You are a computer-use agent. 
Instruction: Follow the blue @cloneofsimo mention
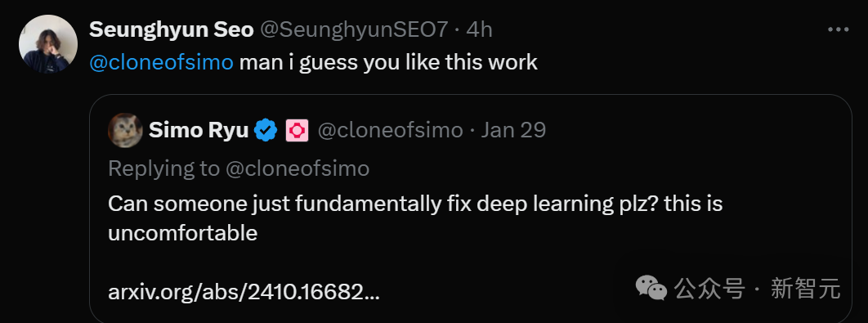point(162,62)
